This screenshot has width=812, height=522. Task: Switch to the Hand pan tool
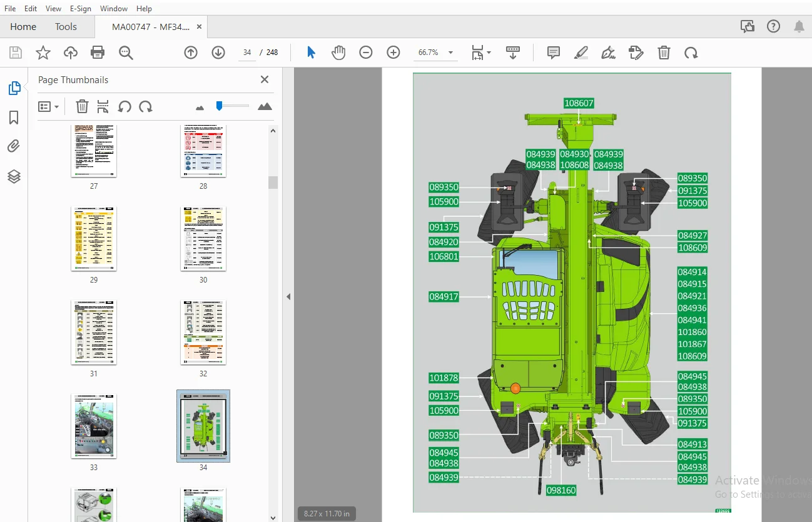[338, 53]
